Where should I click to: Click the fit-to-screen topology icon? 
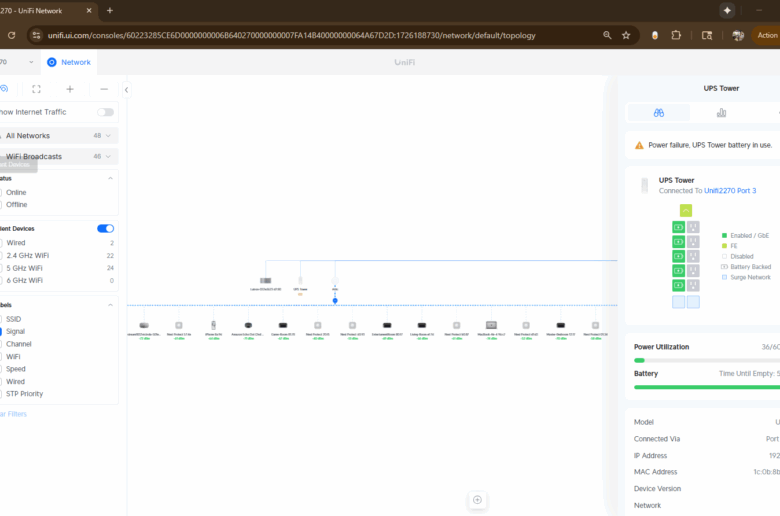click(x=37, y=89)
